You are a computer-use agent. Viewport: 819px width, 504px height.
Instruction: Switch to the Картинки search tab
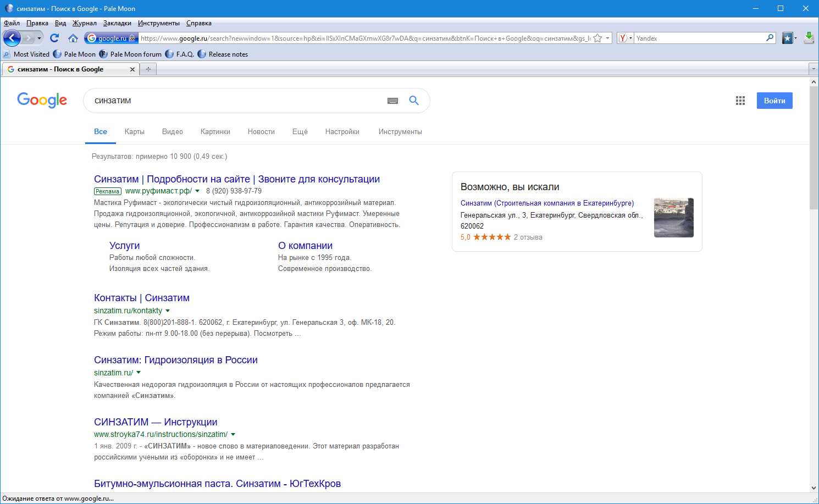click(215, 132)
